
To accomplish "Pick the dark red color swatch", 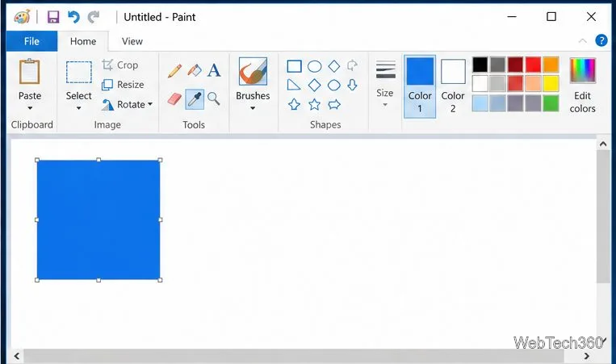I will point(515,65).
